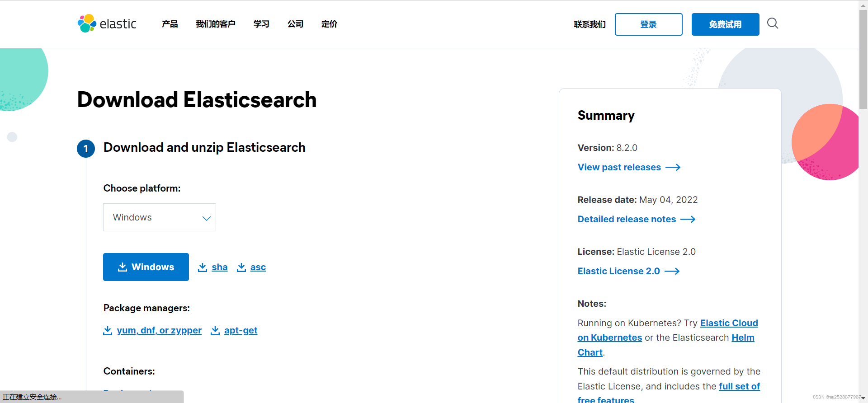Viewport: 868px width, 403px height.
Task: Click the scrollbar down arrow
Action: (x=863, y=398)
